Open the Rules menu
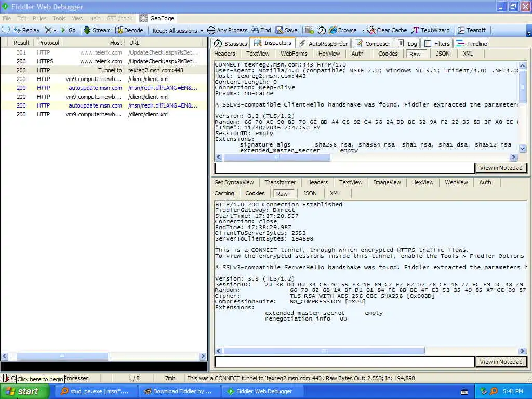Viewport: 532px width, 399px height. click(x=39, y=18)
